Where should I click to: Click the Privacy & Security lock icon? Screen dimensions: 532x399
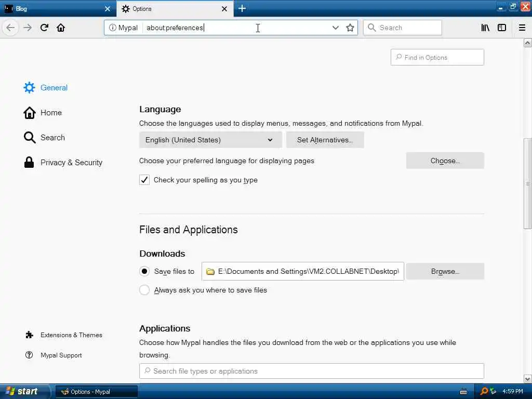29,162
